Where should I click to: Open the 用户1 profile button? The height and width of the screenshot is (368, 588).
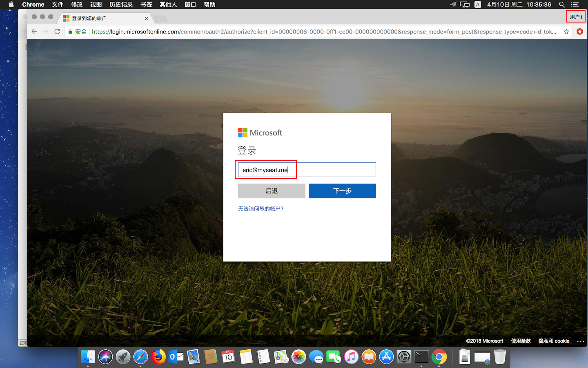click(576, 17)
